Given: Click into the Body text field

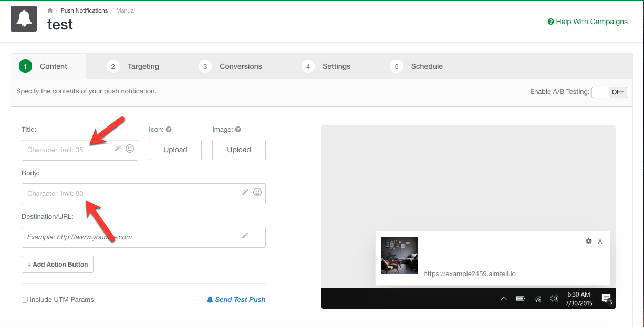Looking at the screenshot, I should point(131,193).
